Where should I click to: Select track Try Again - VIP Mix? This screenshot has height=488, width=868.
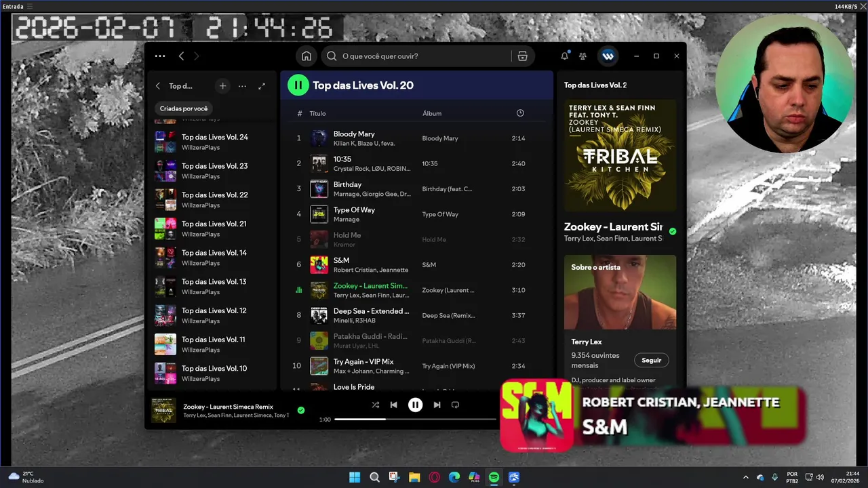[x=416, y=366]
